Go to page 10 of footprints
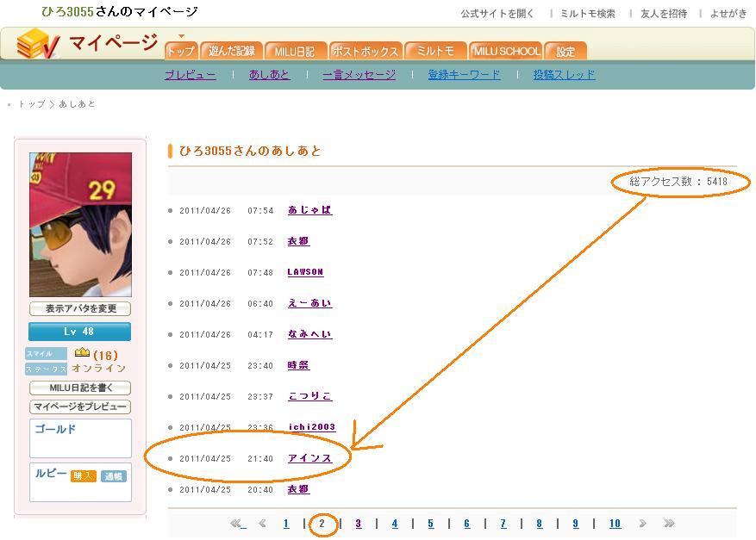Viewport: 756px width, 540px height. [x=615, y=524]
